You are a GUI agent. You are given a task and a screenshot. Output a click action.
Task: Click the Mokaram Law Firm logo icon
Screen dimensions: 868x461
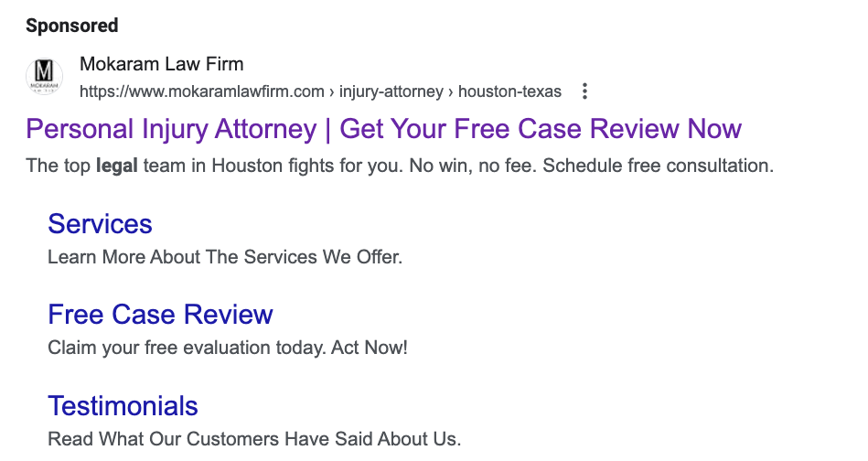(x=46, y=77)
